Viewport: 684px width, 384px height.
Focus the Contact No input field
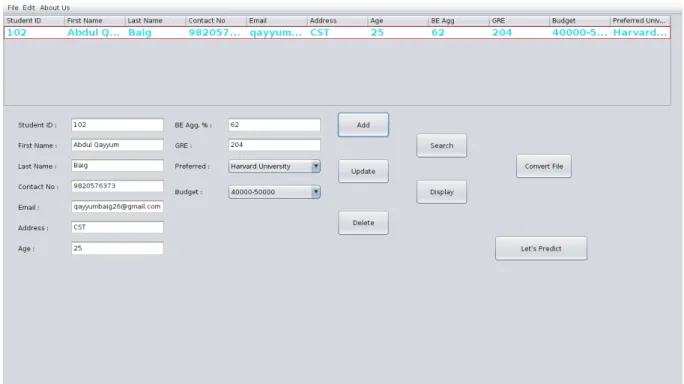click(117, 186)
